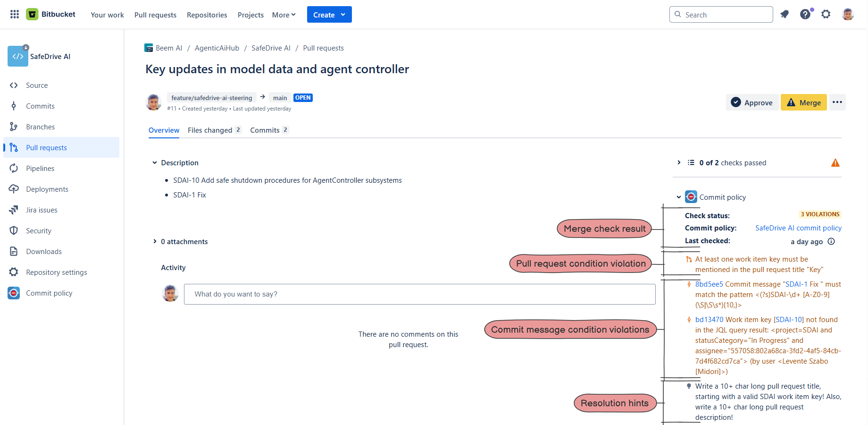This screenshot has height=425, width=868.
Task: Open the app switcher grid icon
Action: click(15, 14)
